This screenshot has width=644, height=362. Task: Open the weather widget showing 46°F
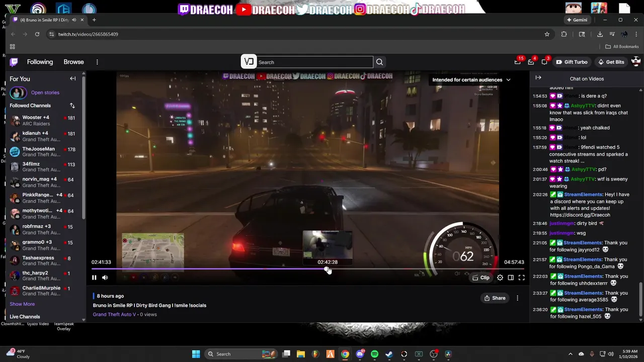[x=17, y=354]
